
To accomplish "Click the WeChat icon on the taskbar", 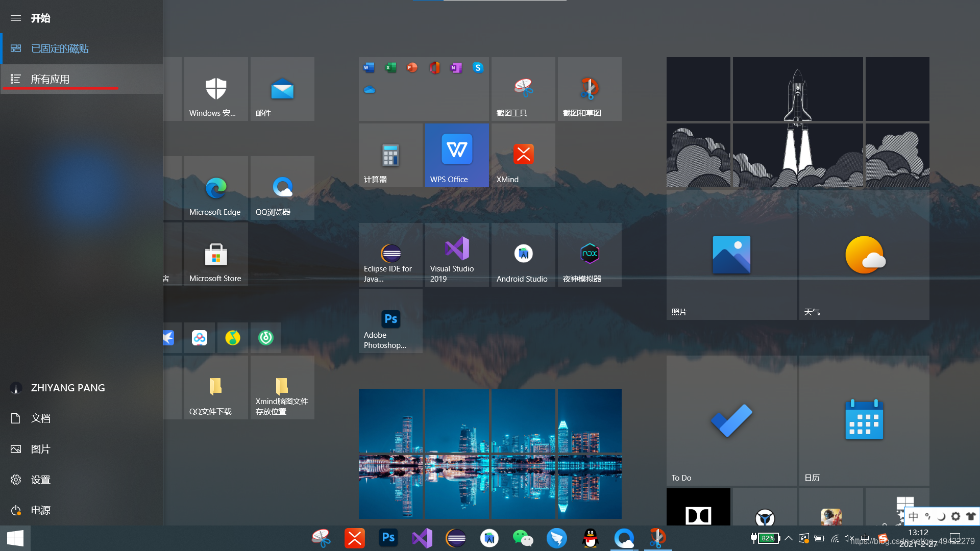I will [523, 538].
